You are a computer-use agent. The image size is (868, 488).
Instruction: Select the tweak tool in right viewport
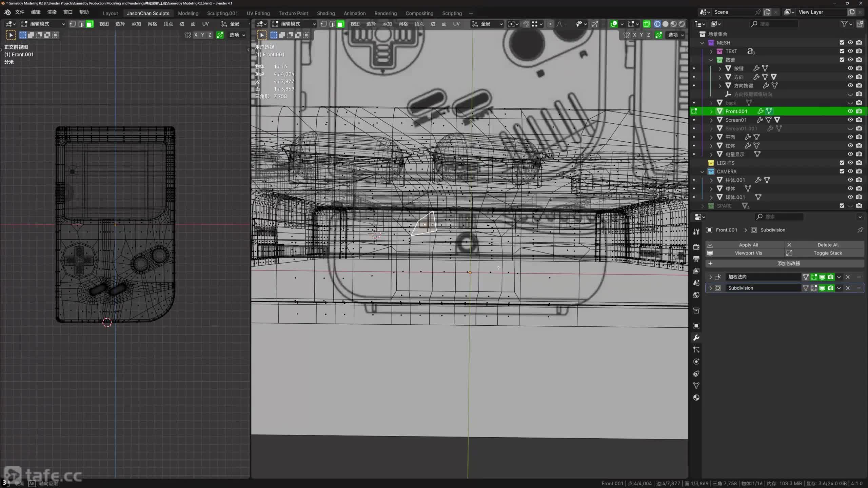click(262, 35)
